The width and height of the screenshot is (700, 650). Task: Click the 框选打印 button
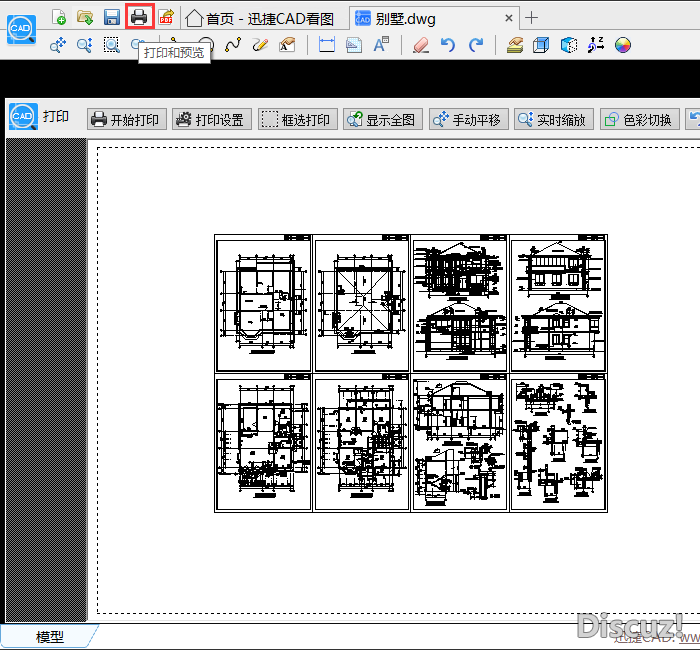296,120
